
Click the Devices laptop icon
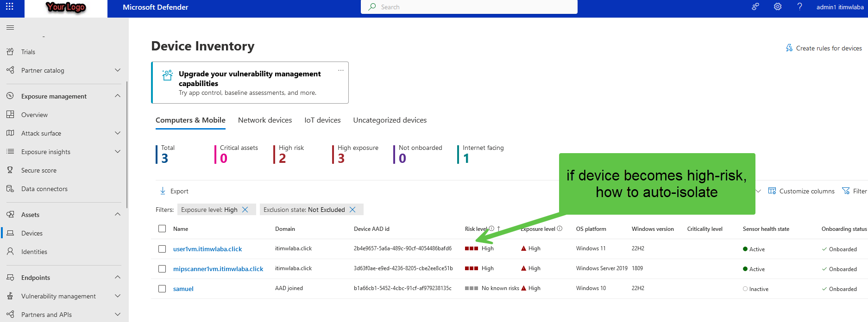[x=10, y=233]
